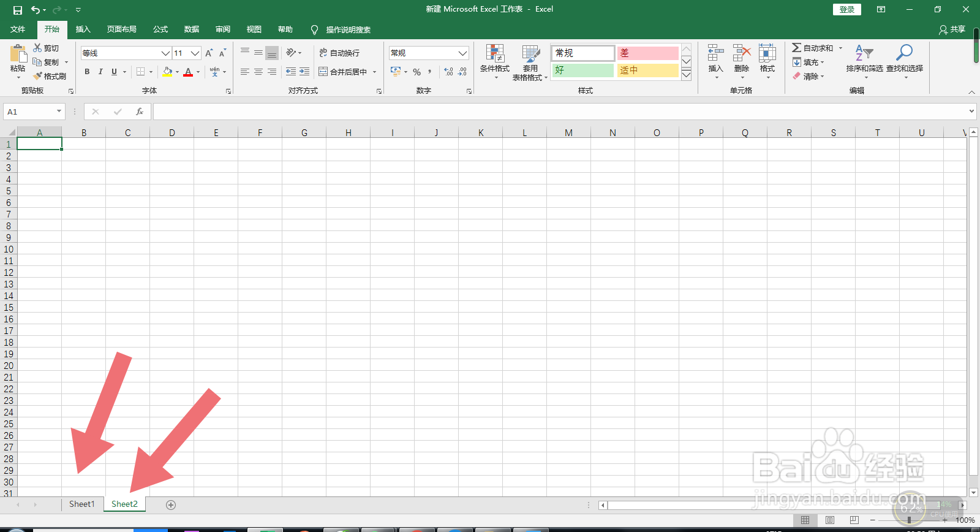Click the red font color A icon
The height and width of the screenshot is (532, 980).
pyautogui.click(x=188, y=72)
